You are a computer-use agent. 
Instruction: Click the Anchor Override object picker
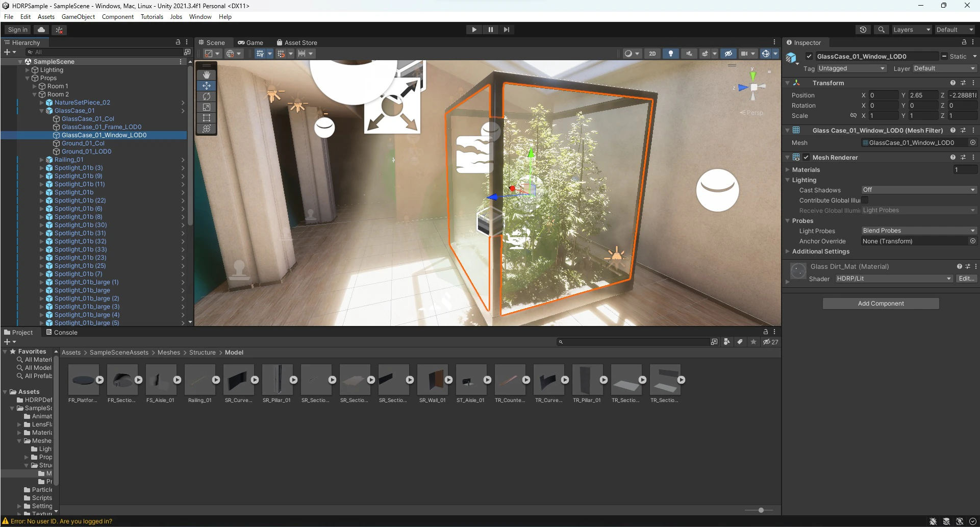click(x=973, y=241)
